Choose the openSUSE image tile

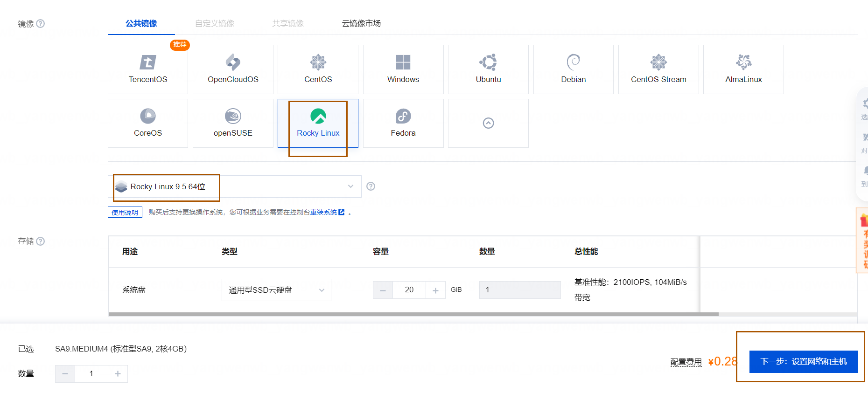(x=233, y=123)
